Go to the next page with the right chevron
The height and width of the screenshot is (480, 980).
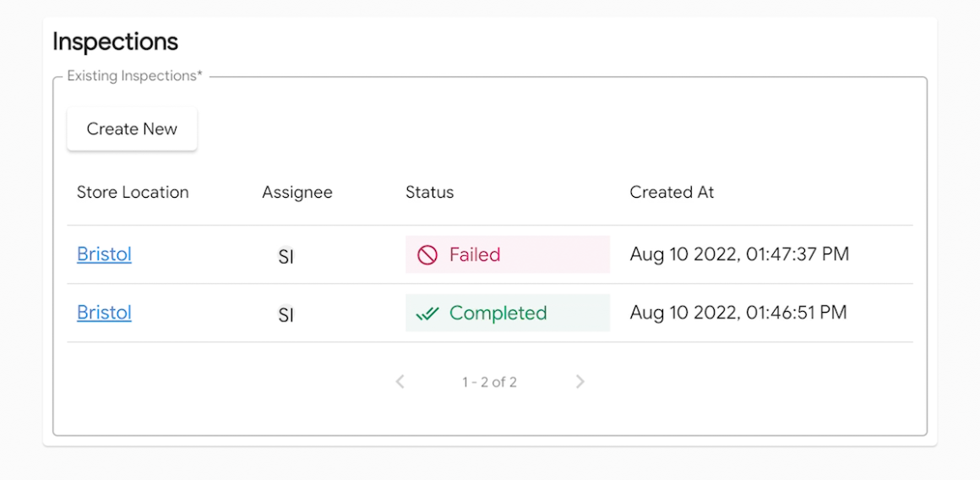pos(580,382)
